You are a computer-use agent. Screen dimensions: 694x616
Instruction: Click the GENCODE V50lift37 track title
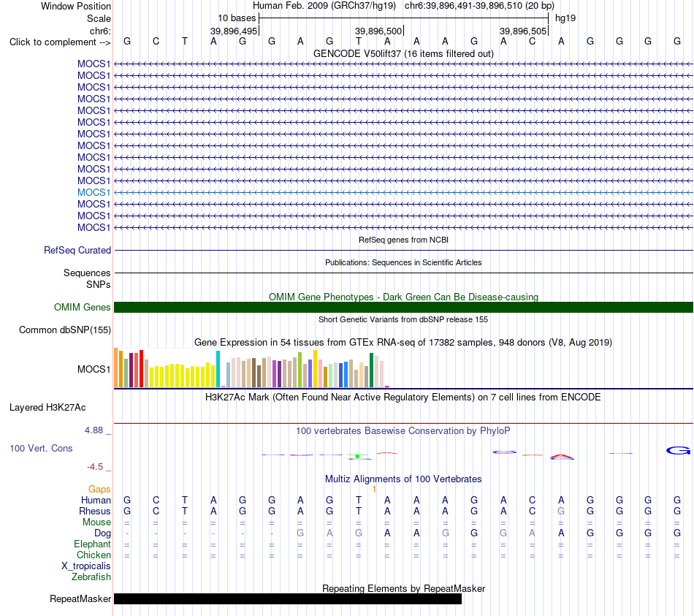[x=403, y=53]
